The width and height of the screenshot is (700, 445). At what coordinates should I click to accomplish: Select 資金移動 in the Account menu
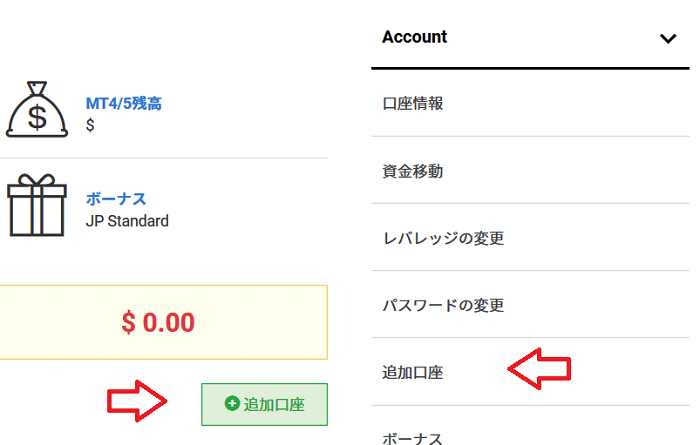point(413,171)
